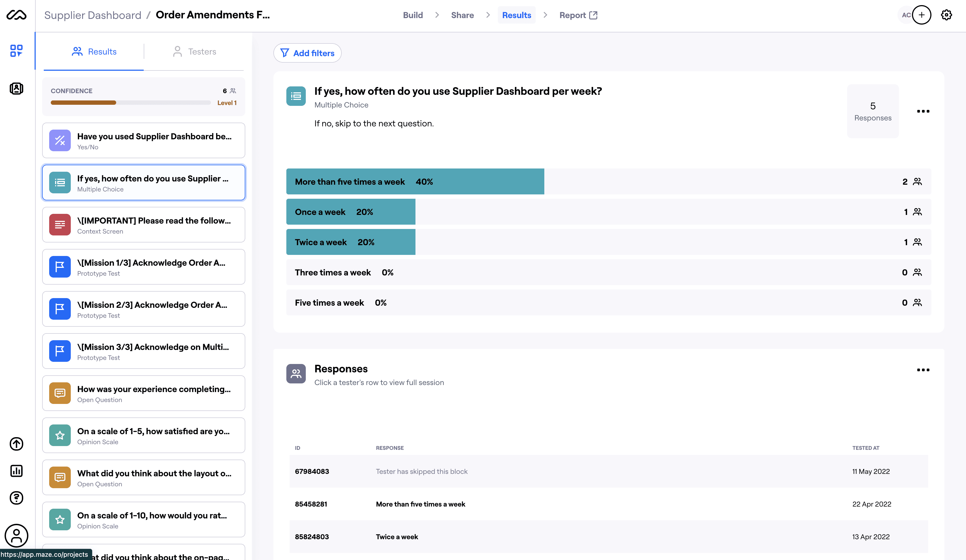This screenshot has height=560, width=966.
Task: Click the 'Level 1' confidence label
Action: pyautogui.click(x=227, y=103)
